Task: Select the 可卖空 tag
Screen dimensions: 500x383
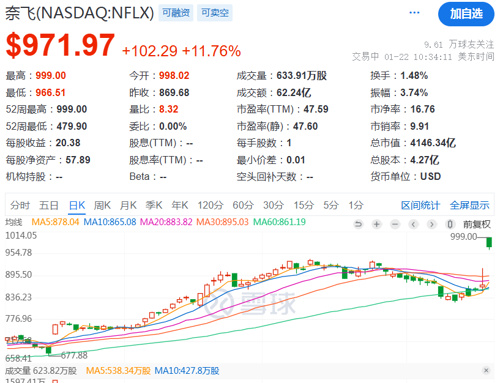Action: coord(215,13)
